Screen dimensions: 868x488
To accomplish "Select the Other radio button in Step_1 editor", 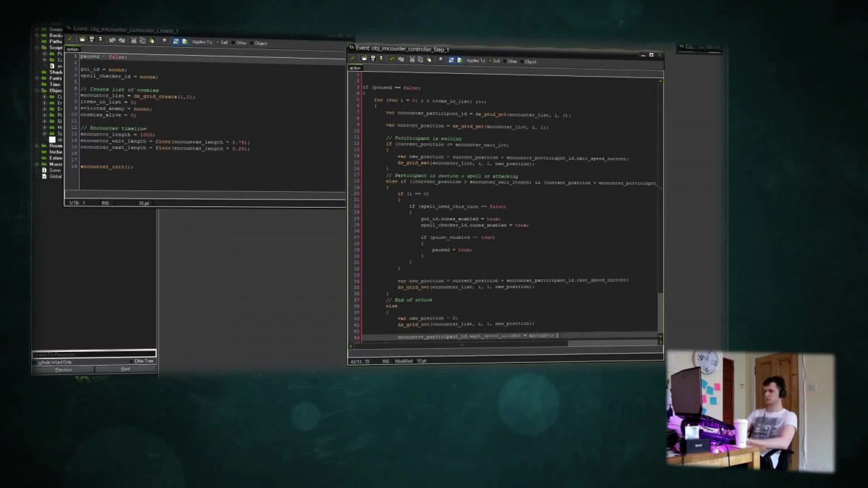I will [504, 62].
